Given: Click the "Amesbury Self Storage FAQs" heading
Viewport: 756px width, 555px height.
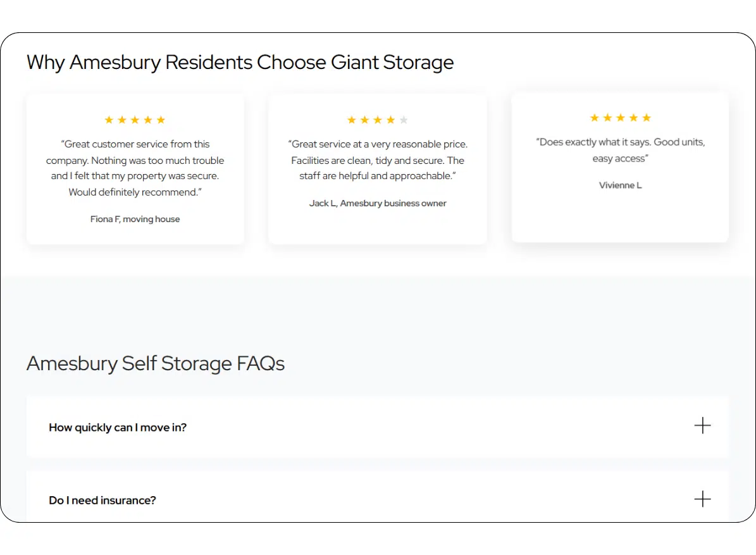Looking at the screenshot, I should (x=156, y=364).
